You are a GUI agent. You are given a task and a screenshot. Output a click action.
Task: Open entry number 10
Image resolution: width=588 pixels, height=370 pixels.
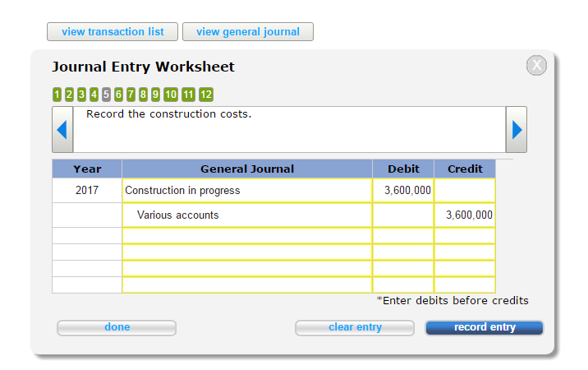pyautogui.click(x=171, y=95)
